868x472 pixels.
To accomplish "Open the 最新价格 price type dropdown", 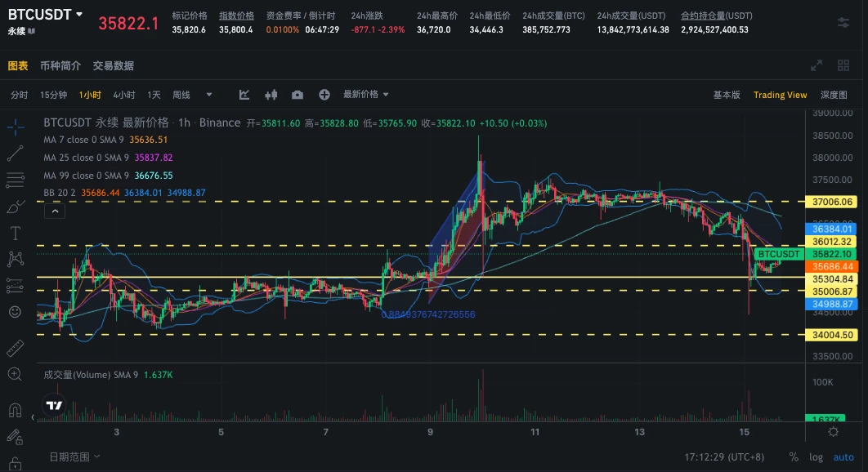I will 365,95.
